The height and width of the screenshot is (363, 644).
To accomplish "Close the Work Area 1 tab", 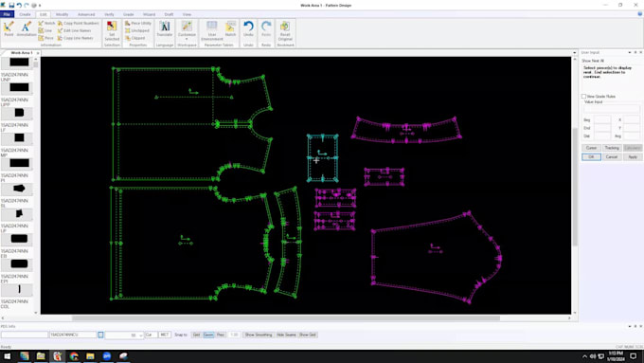I will (x=38, y=53).
